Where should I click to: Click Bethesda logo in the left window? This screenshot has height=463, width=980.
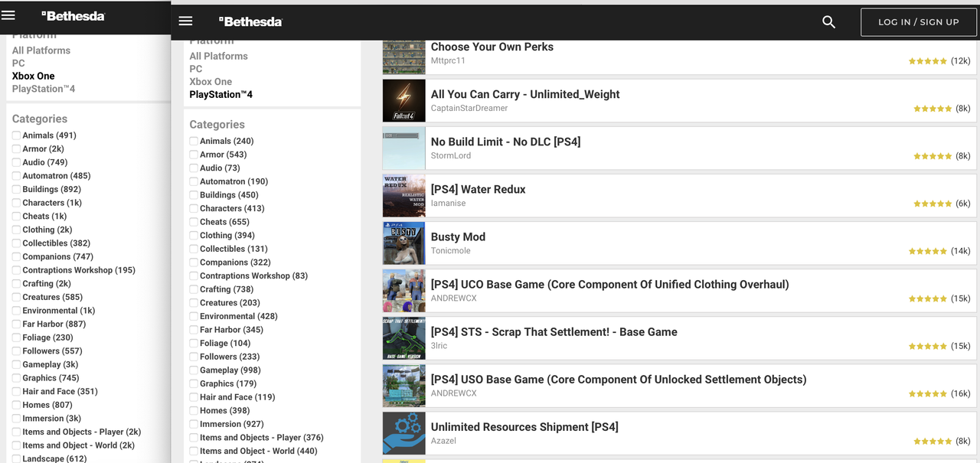pos(73,15)
